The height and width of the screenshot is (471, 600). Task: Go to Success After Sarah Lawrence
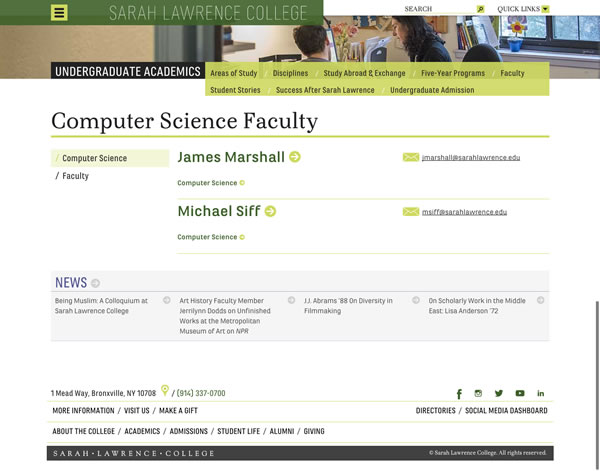click(325, 90)
